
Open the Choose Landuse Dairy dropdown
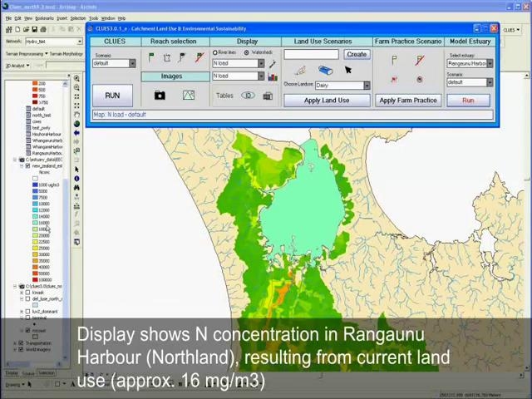pyautogui.click(x=366, y=85)
